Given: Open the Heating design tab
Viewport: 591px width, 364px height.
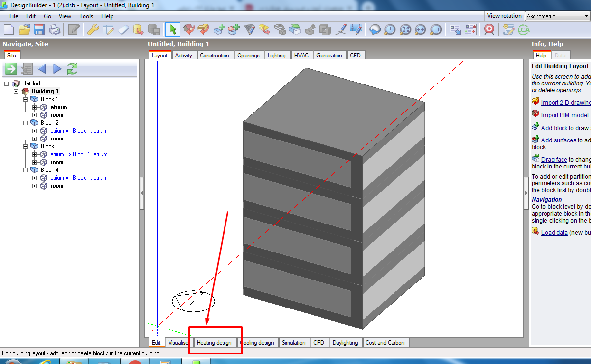Looking at the screenshot, I should pos(214,343).
